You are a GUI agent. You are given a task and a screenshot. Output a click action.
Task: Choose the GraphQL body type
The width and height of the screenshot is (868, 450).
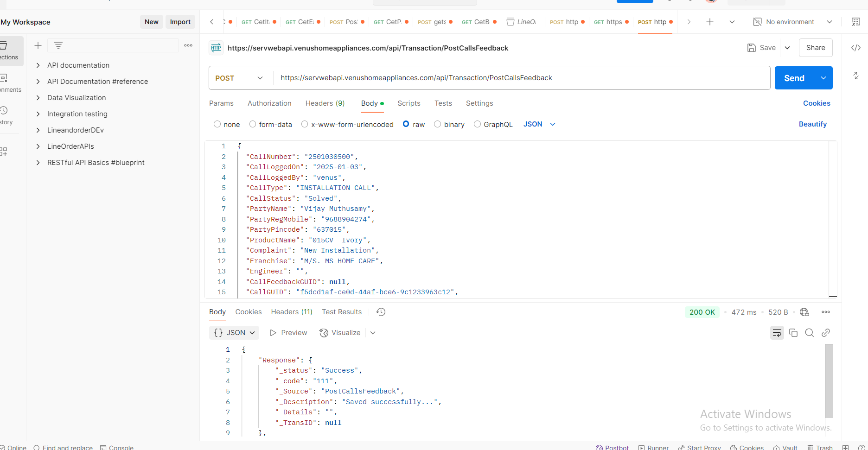[477, 124]
